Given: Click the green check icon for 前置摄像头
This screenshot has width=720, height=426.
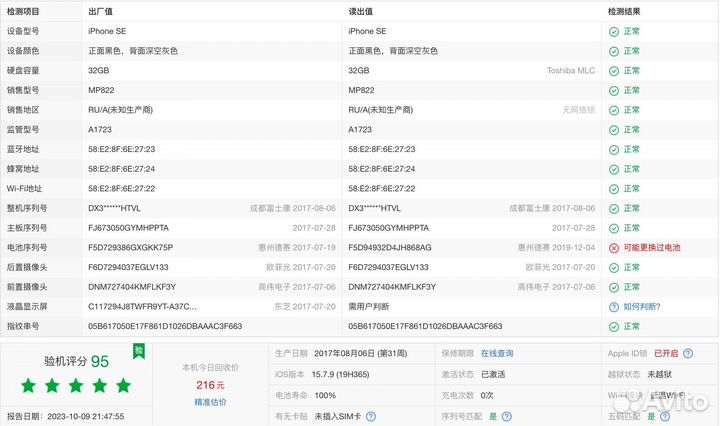Looking at the screenshot, I should click(614, 287).
